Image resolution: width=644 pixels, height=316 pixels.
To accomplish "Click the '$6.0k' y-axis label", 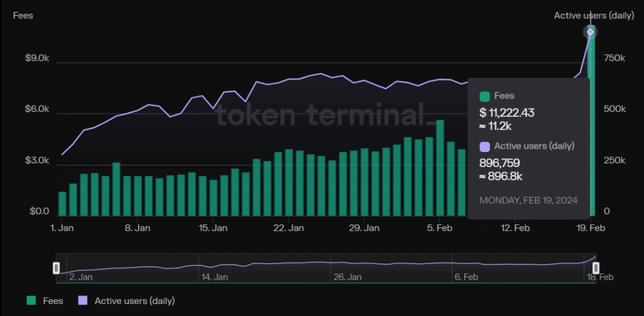I will 37,109.
